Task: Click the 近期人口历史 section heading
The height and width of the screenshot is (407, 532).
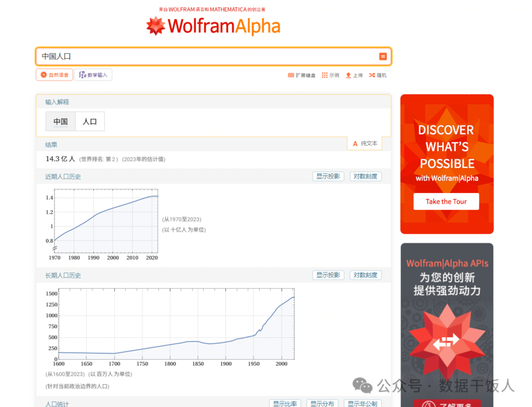Action: tap(63, 177)
